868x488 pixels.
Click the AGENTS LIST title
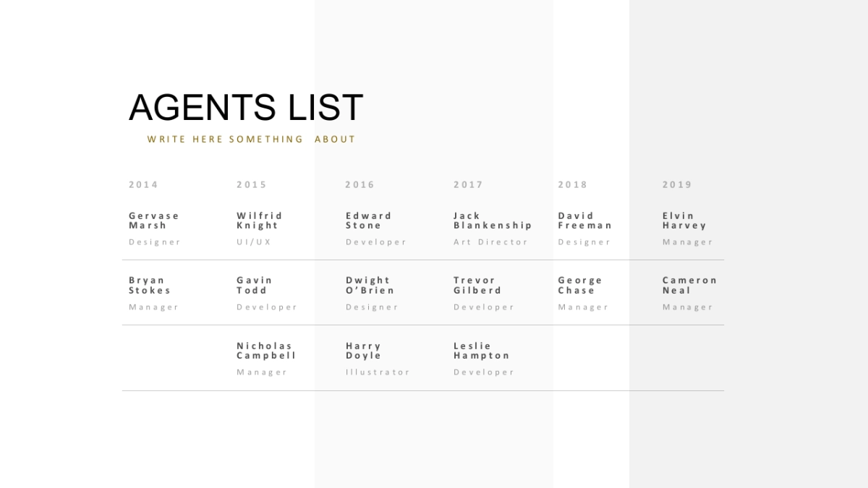(x=246, y=107)
